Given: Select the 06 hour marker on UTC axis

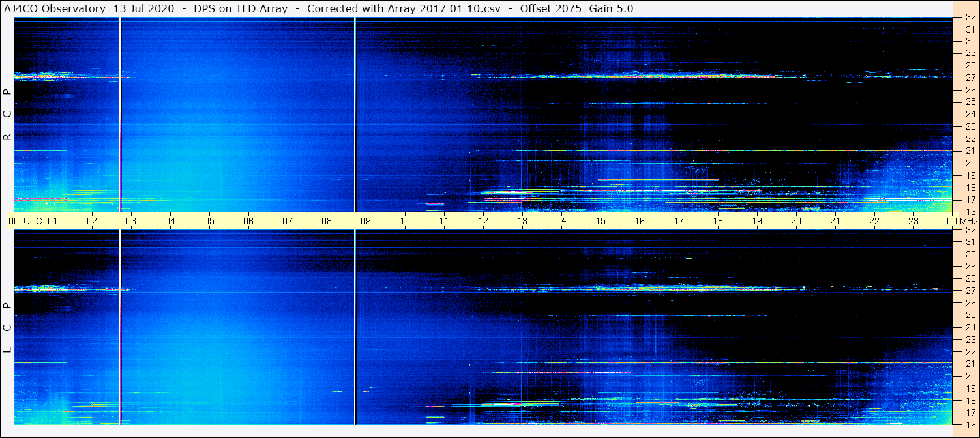Looking at the screenshot, I should (x=248, y=221).
